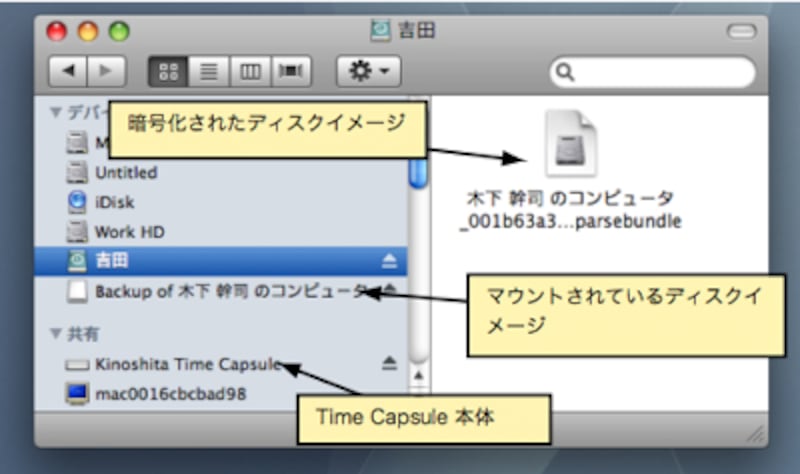Open iDisk in the sidebar
The width and height of the screenshot is (800, 474).
pyautogui.click(x=223, y=202)
